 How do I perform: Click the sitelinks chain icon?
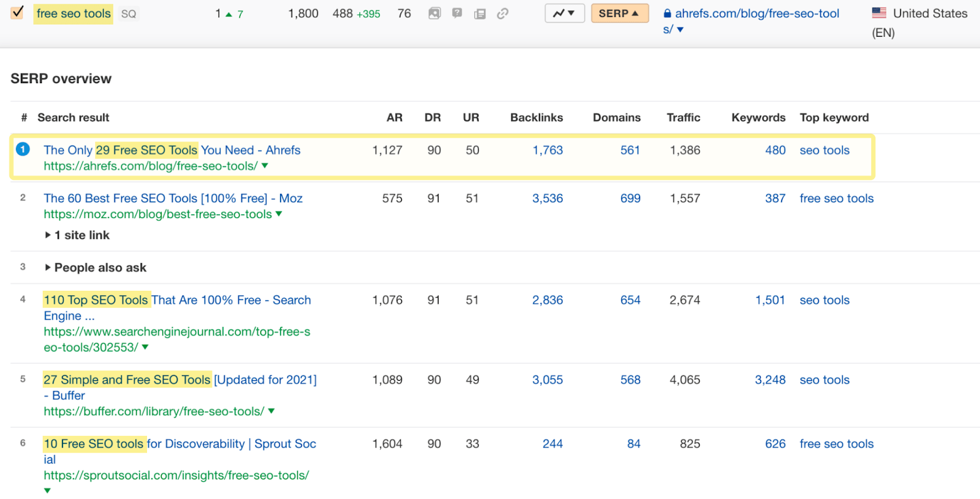click(x=502, y=13)
